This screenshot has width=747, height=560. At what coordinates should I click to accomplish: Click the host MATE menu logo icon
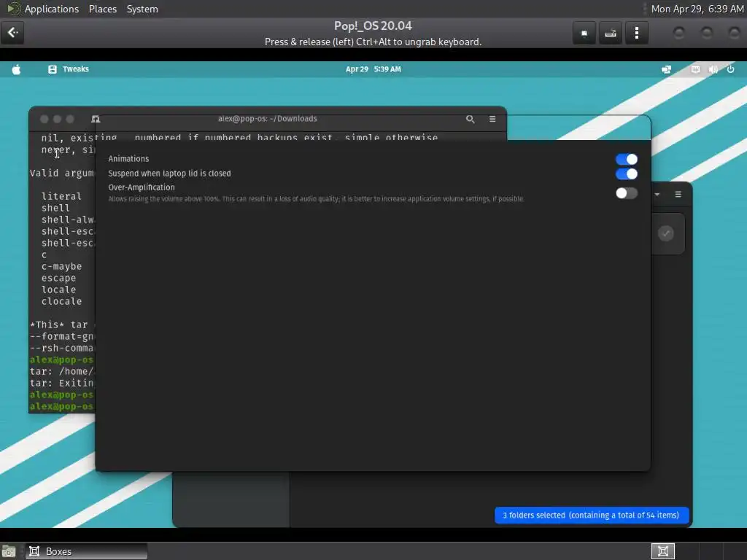tap(13, 9)
